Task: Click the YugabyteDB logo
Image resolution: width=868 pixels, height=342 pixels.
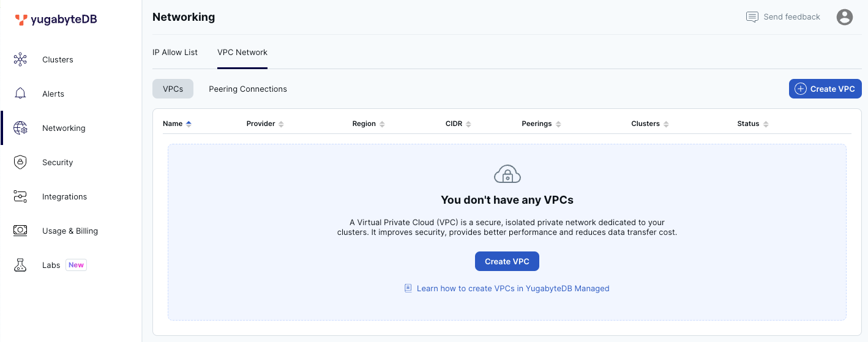Action: click(56, 20)
